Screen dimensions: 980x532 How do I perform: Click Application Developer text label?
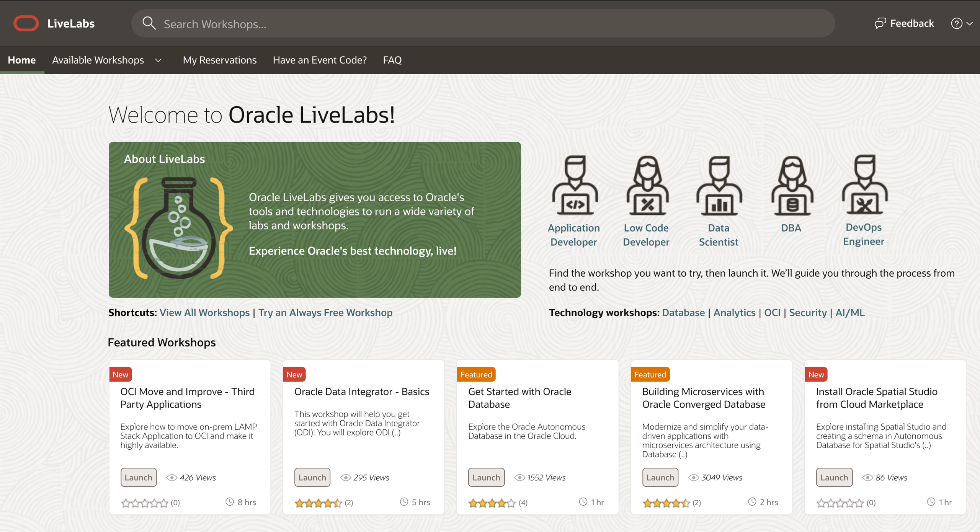click(x=573, y=235)
